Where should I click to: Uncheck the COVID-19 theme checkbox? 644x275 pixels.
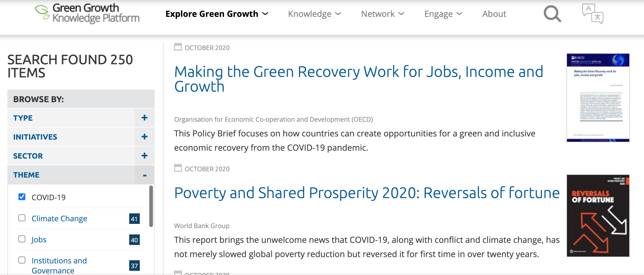[x=22, y=197]
